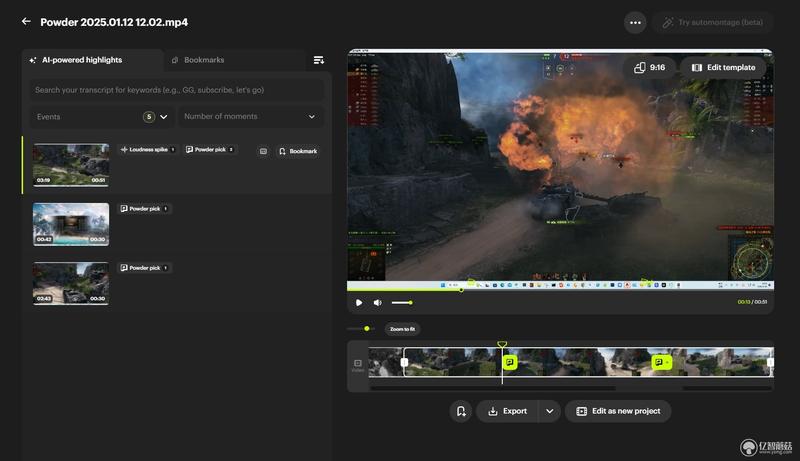Select the first highlight thumbnail 00:51
This screenshot has height=461, width=800.
click(71, 165)
